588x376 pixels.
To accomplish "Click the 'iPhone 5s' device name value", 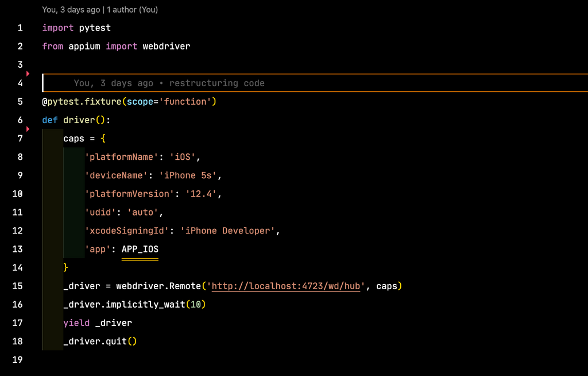I will coord(189,175).
